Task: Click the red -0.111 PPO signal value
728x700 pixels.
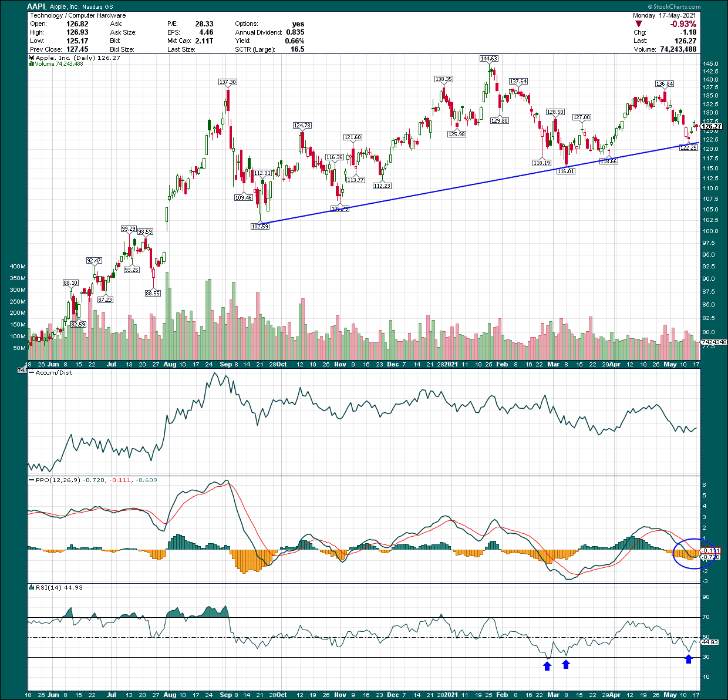Action: pos(120,480)
